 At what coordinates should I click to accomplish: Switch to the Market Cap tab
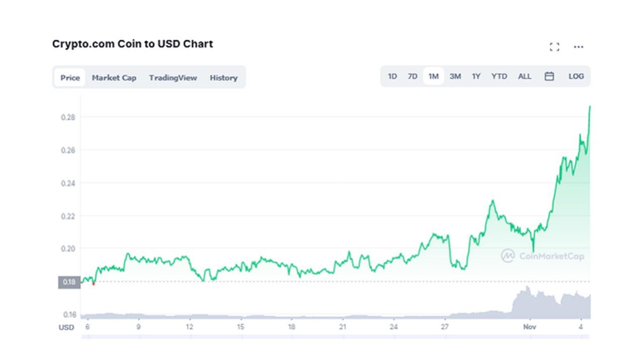tap(114, 78)
